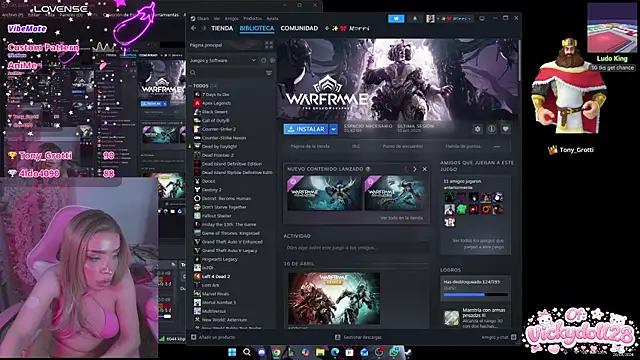Select Marvel Rivals in library
640x360 pixels.
pyautogui.click(x=216, y=294)
